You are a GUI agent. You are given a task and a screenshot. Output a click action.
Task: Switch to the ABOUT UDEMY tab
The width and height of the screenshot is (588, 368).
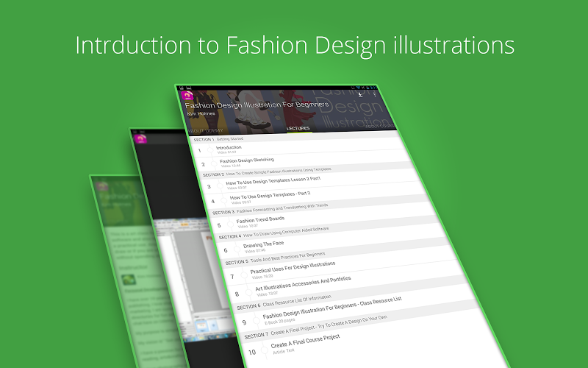pos(206,131)
